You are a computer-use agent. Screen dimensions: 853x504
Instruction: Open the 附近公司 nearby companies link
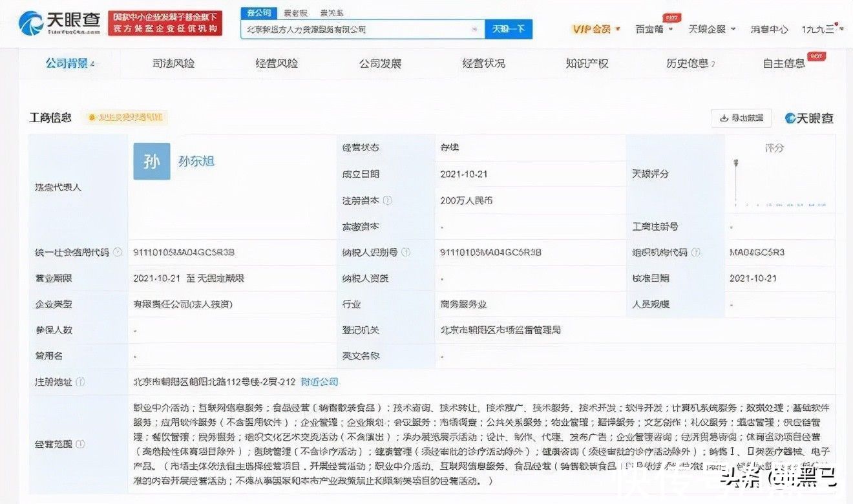[320, 382]
